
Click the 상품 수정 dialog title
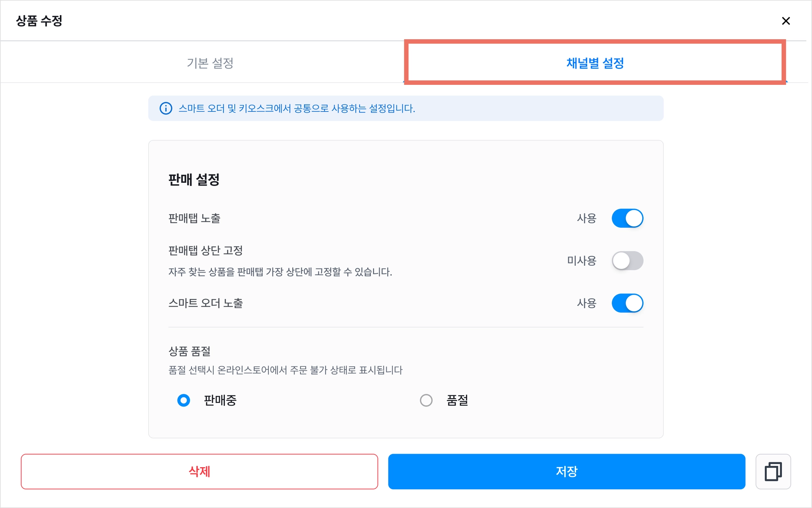click(39, 21)
